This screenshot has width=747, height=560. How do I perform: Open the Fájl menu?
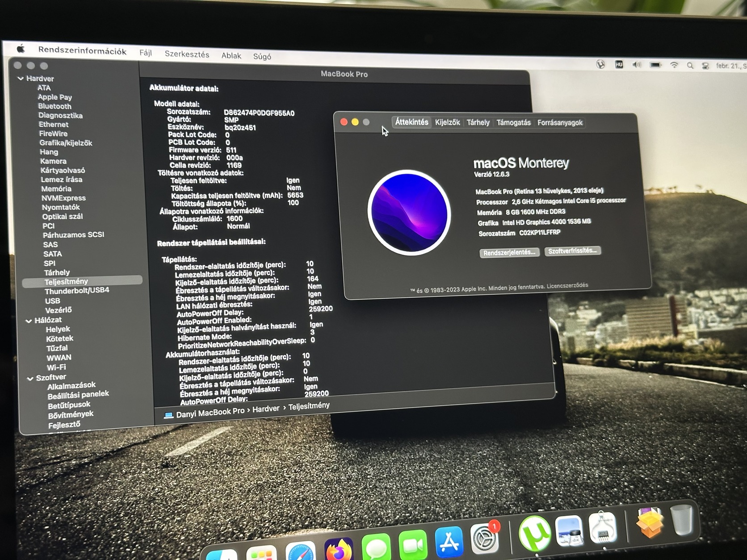(x=146, y=53)
